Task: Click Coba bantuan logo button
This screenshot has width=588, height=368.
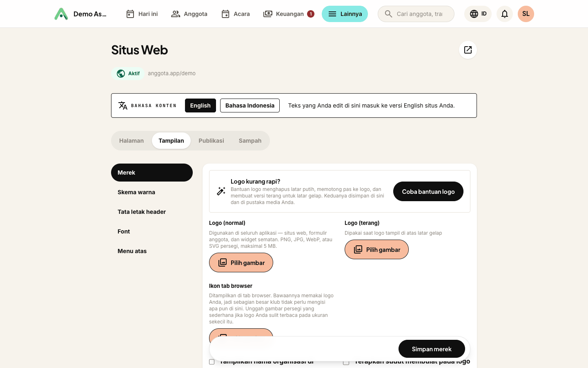Action: click(x=428, y=191)
